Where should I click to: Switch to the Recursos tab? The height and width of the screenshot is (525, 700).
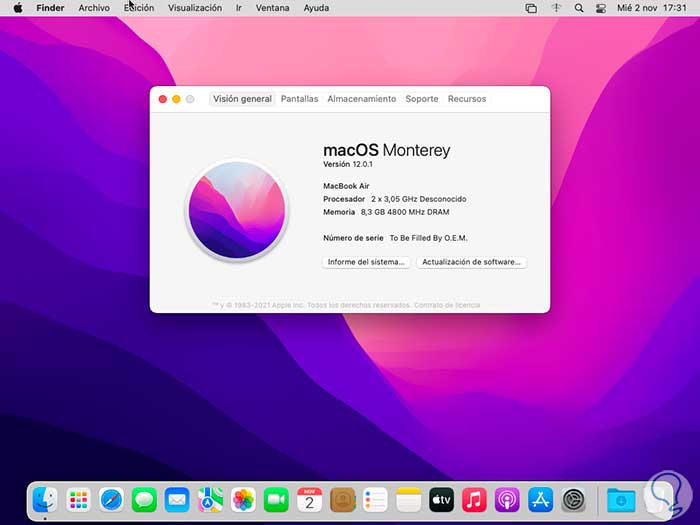[467, 99]
